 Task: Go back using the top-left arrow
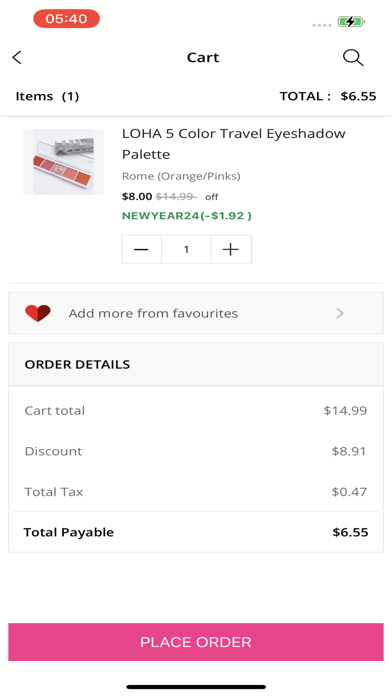click(x=17, y=57)
